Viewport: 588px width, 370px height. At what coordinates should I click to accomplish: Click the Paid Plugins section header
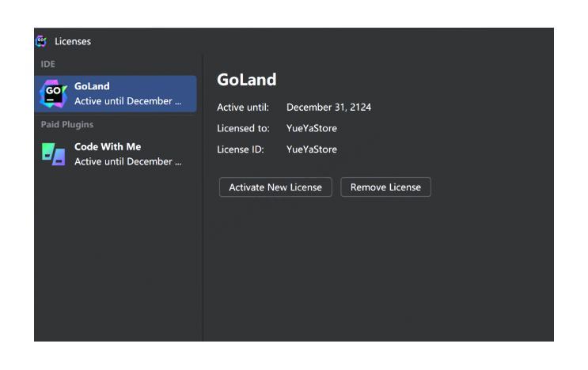click(67, 125)
